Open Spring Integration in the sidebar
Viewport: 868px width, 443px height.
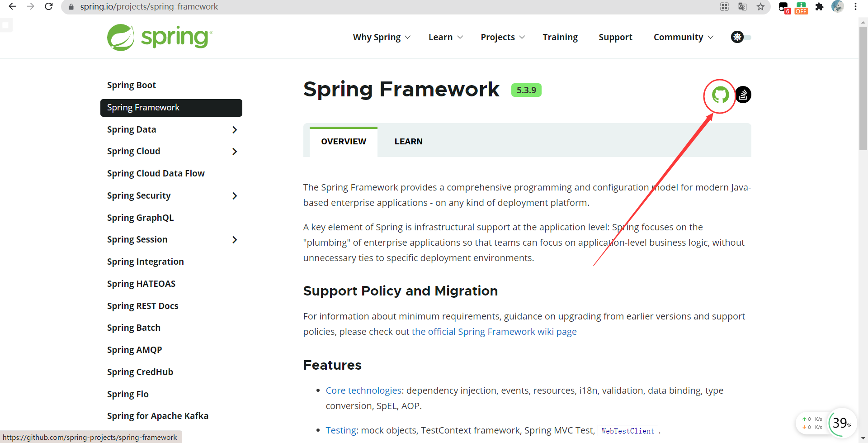[x=146, y=262]
